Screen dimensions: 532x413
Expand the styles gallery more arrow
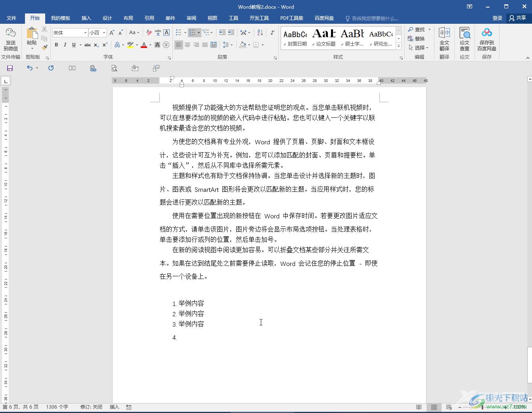(399, 47)
